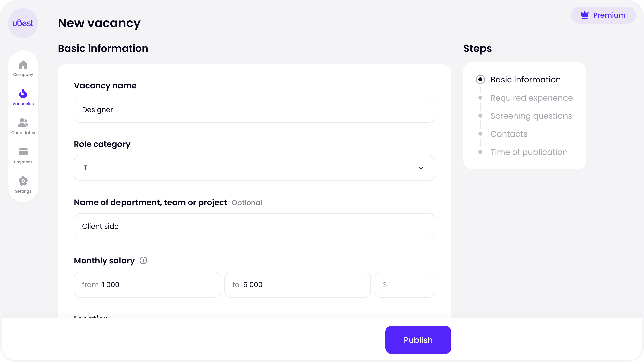Screen dimensions: 644x362
Task: Open the currency $ selector
Action: 405,285
